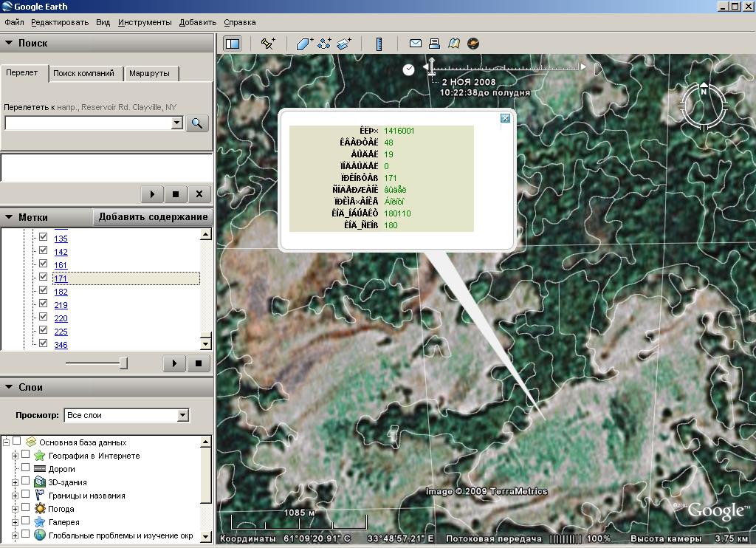Viewport: 756px width, 548px height.
Task: Uncheck the placemark 219 checkbox
Action: (x=43, y=304)
